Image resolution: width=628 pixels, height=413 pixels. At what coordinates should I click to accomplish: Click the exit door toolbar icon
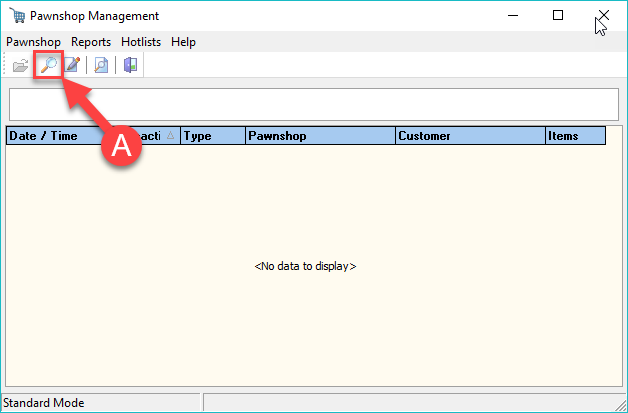pyautogui.click(x=130, y=66)
